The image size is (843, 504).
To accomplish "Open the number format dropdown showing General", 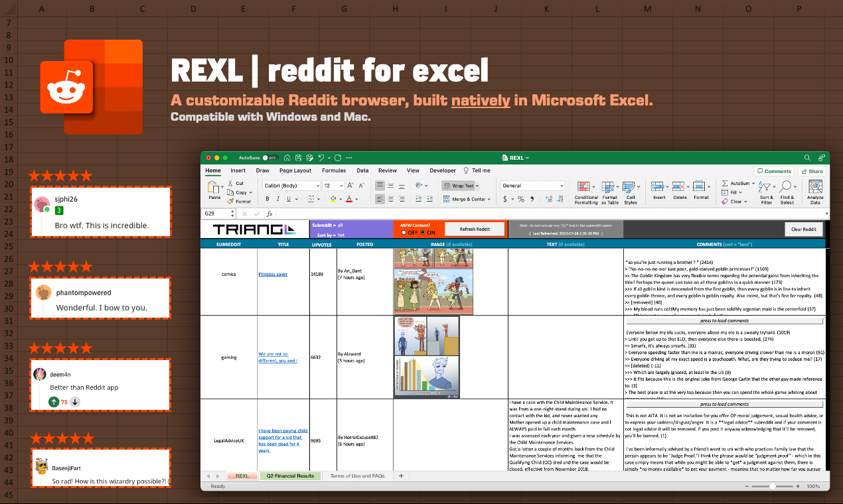I will (x=532, y=185).
